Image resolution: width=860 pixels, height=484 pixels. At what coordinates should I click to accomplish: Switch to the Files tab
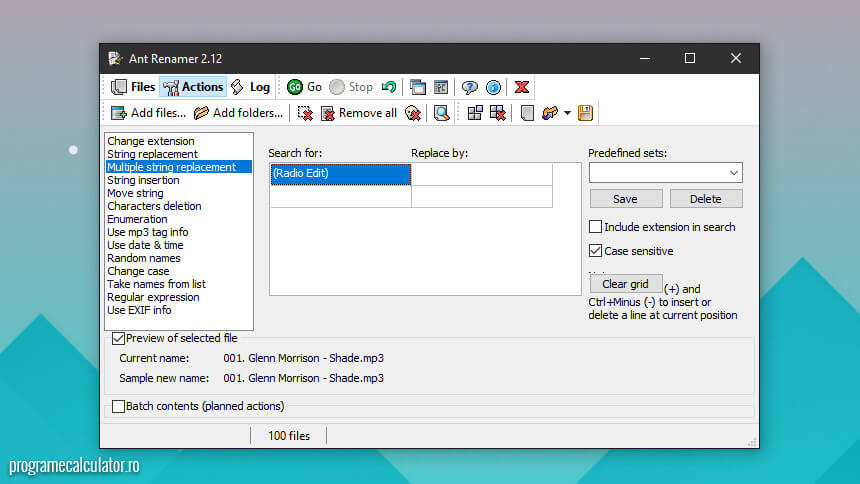point(133,87)
